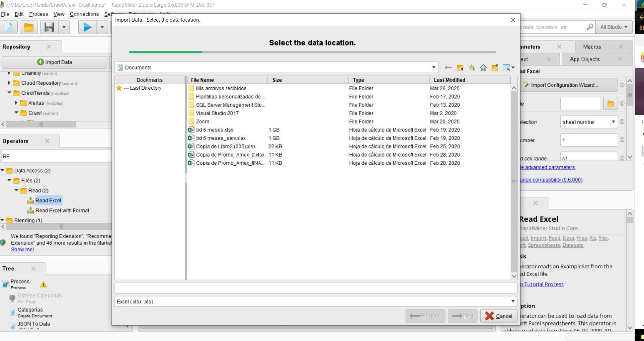The width and height of the screenshot is (644, 341).
Task: Select Copia de Libro2 (005).xlsx
Action: click(226, 146)
